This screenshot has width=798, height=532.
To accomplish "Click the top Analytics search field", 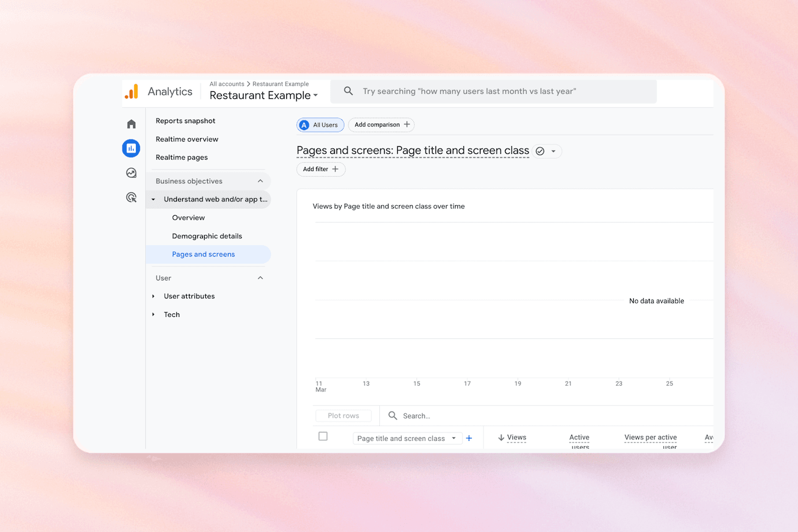I will 493,91.
